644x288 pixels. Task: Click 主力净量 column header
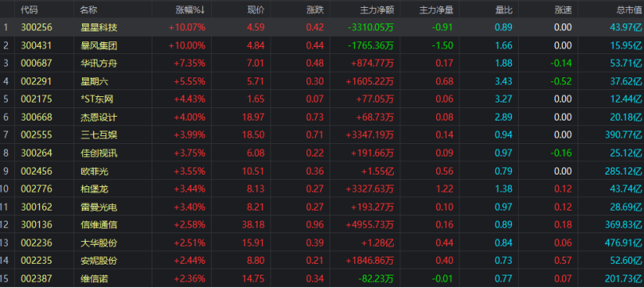(x=436, y=9)
